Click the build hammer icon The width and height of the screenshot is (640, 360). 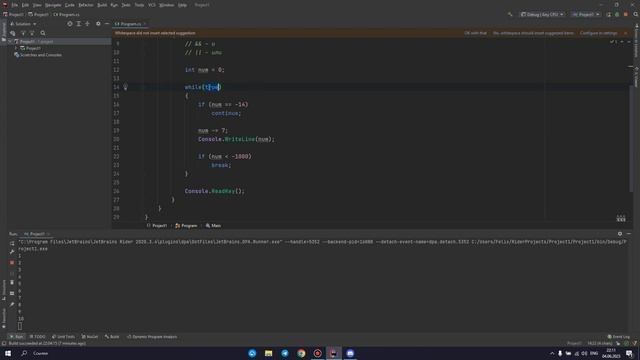(x=510, y=14)
